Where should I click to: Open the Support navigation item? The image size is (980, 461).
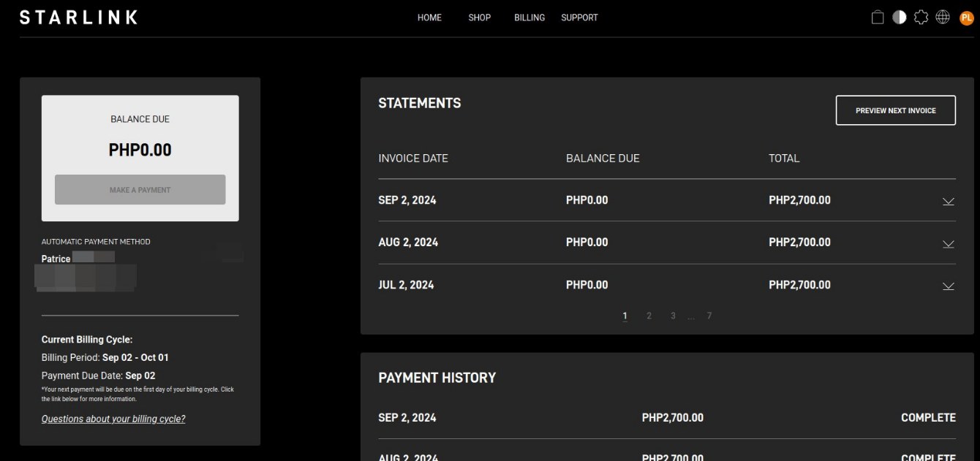(579, 18)
